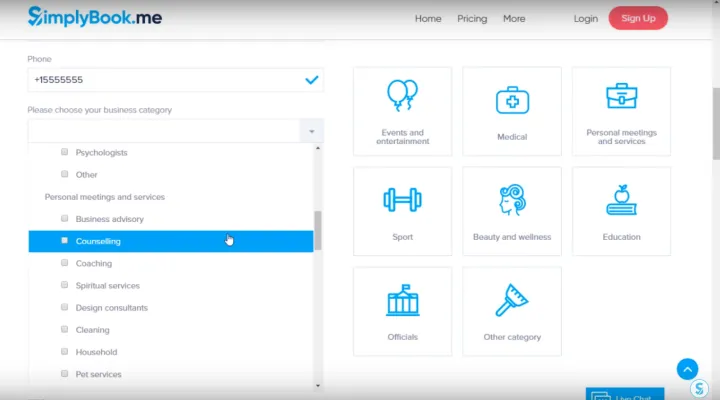Open the Home navigation item
This screenshot has height=400, width=720.
point(428,18)
